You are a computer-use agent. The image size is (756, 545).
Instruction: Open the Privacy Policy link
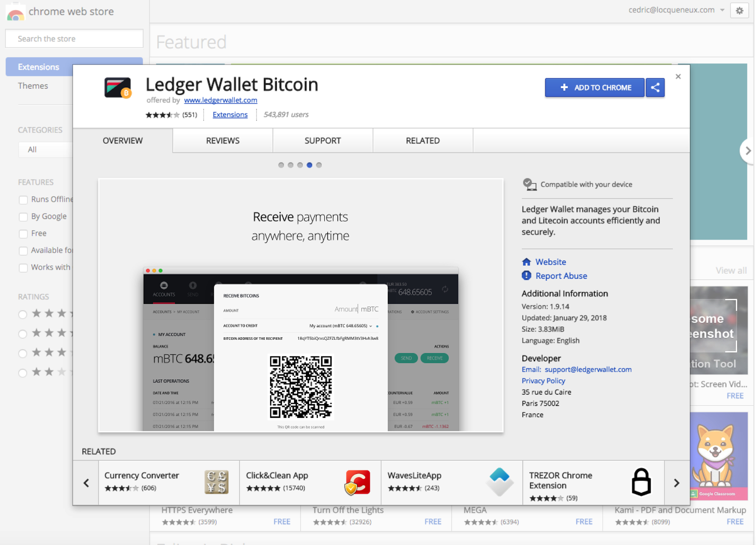[x=543, y=381]
